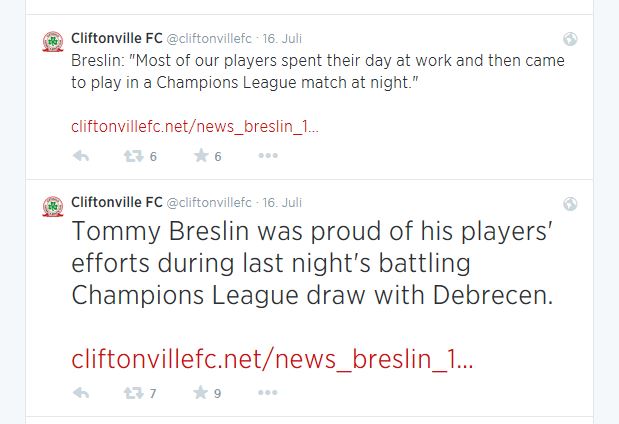Open the Cliftonville FC name on the quote tweet
Viewport: 619px width, 424px height.
tap(117, 38)
